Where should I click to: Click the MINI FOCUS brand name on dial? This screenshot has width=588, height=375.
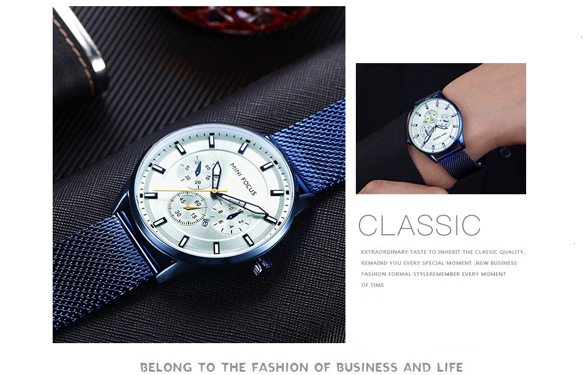(243, 180)
